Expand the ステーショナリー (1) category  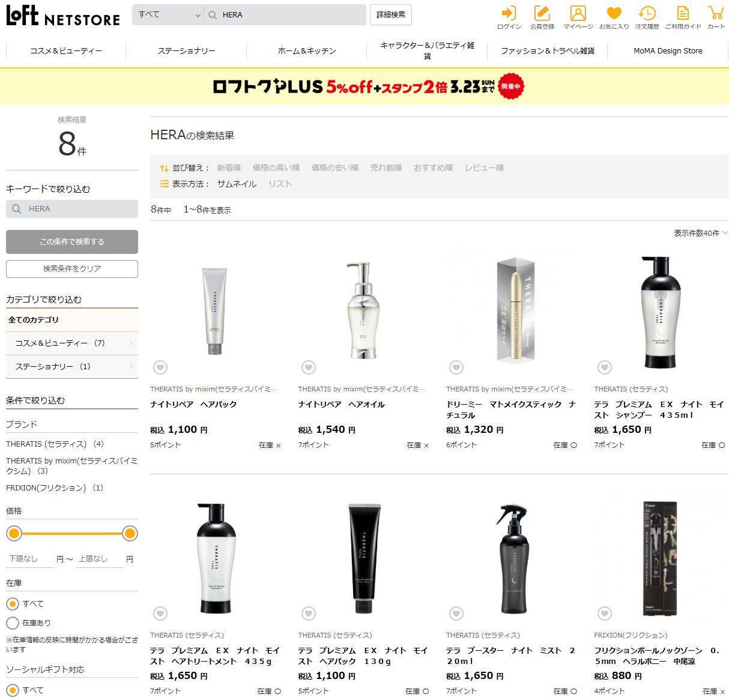72,367
